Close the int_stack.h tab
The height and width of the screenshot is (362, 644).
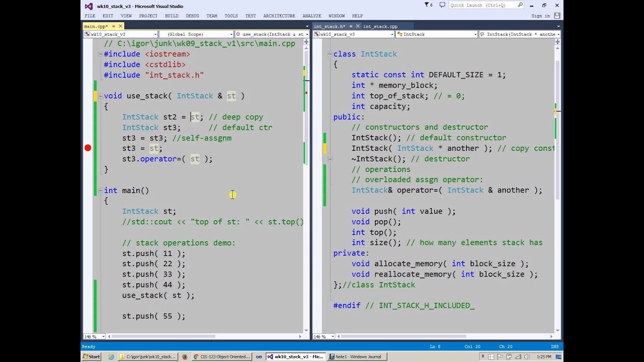(357, 26)
